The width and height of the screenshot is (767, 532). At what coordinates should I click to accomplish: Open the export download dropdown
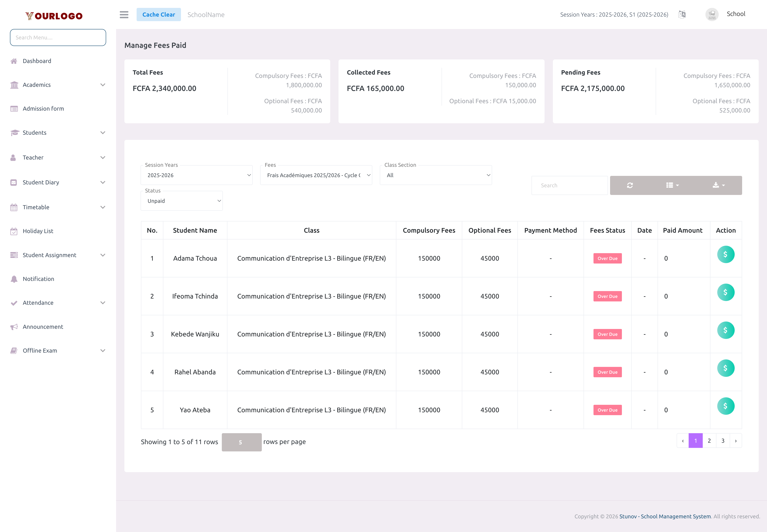click(x=718, y=185)
